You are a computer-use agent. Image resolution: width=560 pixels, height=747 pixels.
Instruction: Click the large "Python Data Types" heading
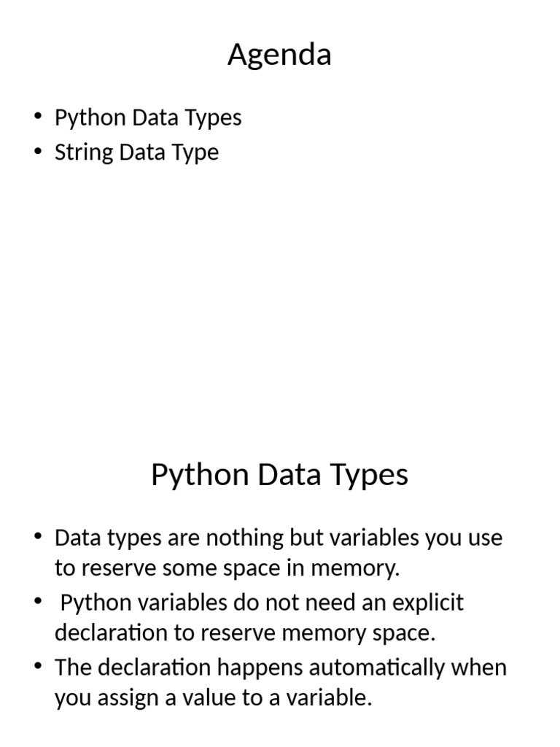tap(279, 475)
